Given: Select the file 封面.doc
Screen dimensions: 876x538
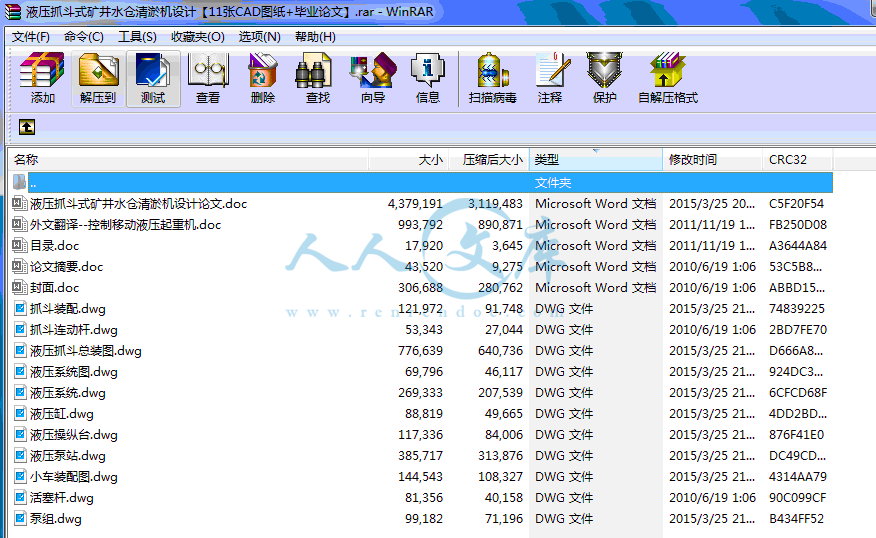Looking at the screenshot, I should 55,288.
